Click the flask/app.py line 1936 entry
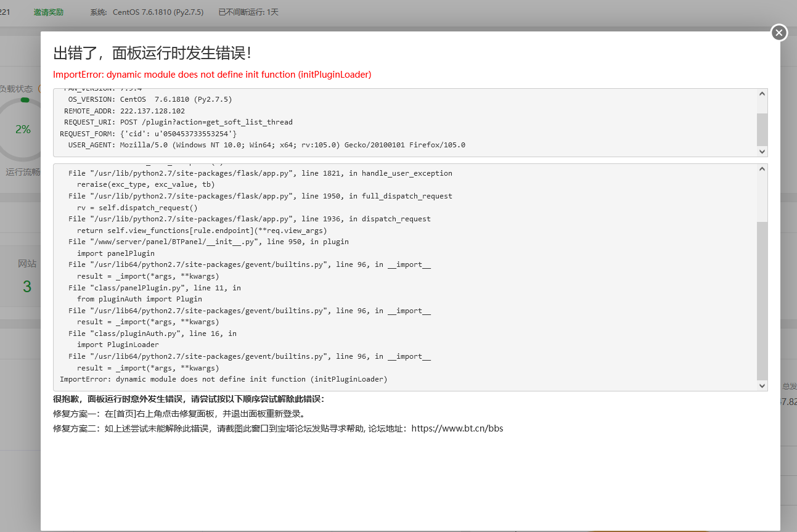797x532 pixels. click(x=250, y=219)
